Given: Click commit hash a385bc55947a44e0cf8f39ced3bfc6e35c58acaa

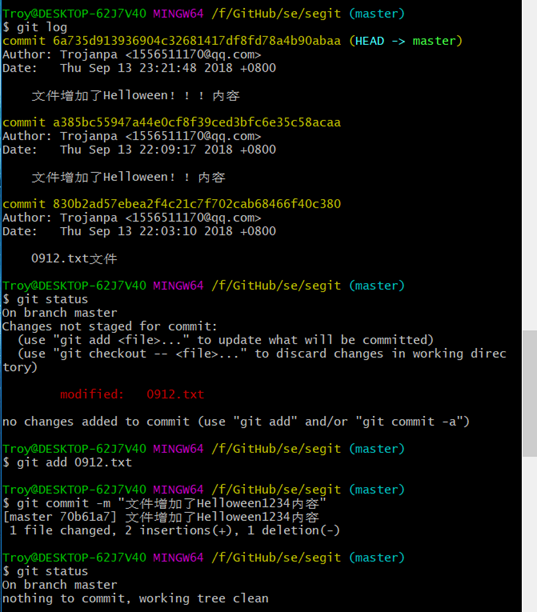Looking at the screenshot, I should coord(197,123).
